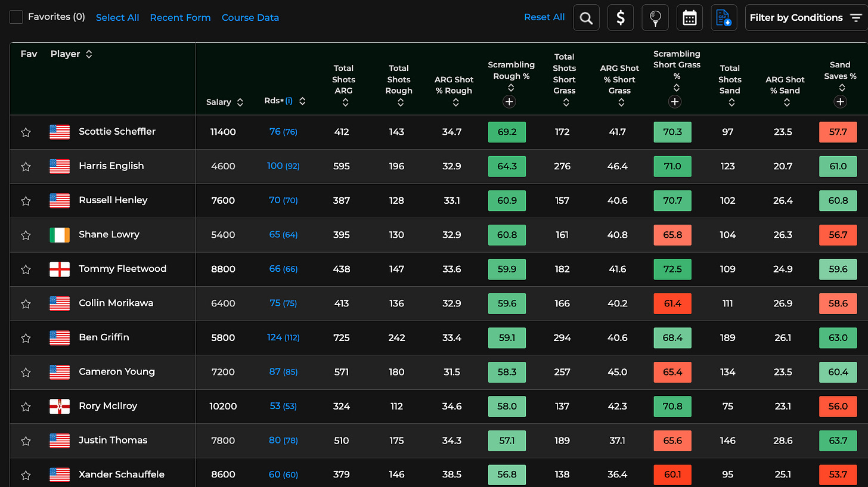Favorite Harris English with the star
Image resolution: width=868 pixels, height=487 pixels.
pos(26,166)
